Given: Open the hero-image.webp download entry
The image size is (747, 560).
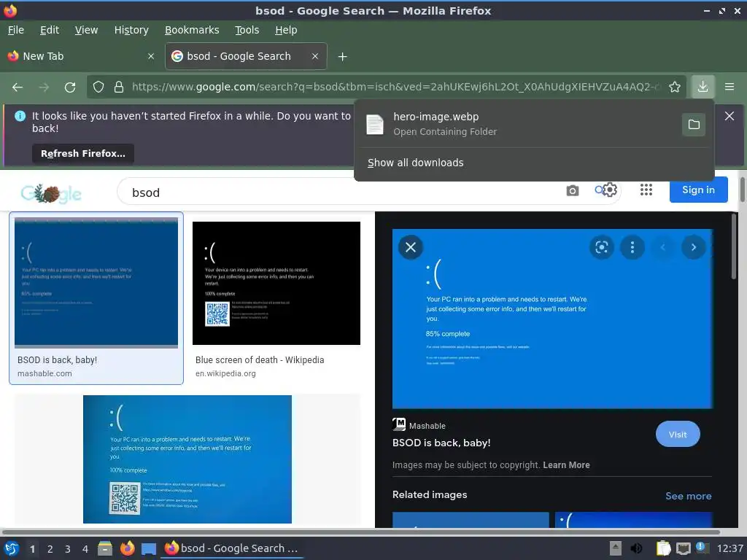Looking at the screenshot, I should tap(517, 124).
